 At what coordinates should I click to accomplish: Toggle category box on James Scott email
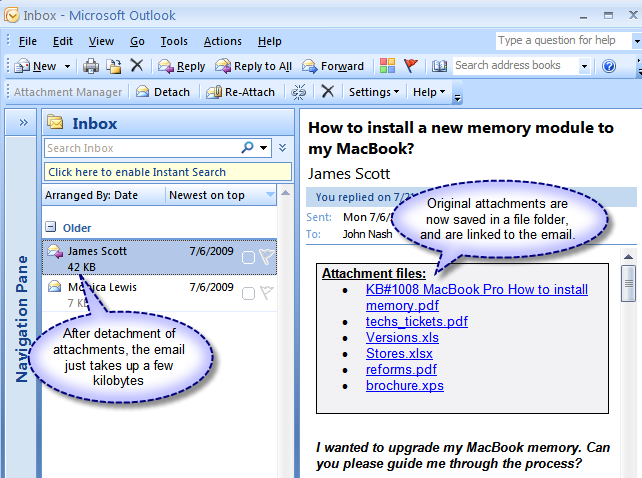pos(249,258)
